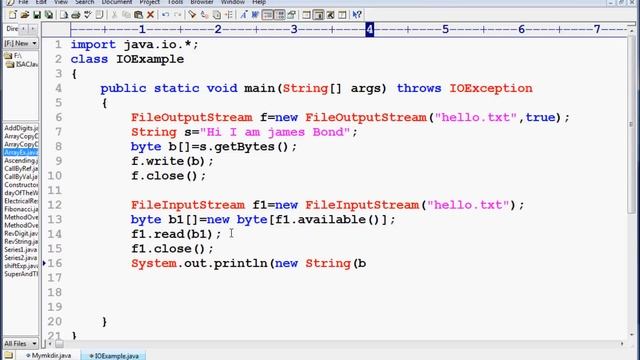Select Ascending.java in the file list

(x=21, y=160)
